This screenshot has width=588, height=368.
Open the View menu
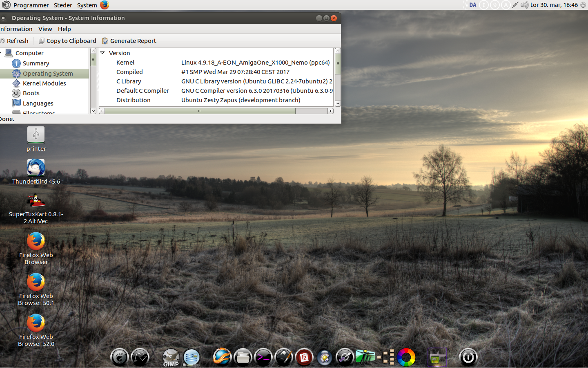pos(45,29)
